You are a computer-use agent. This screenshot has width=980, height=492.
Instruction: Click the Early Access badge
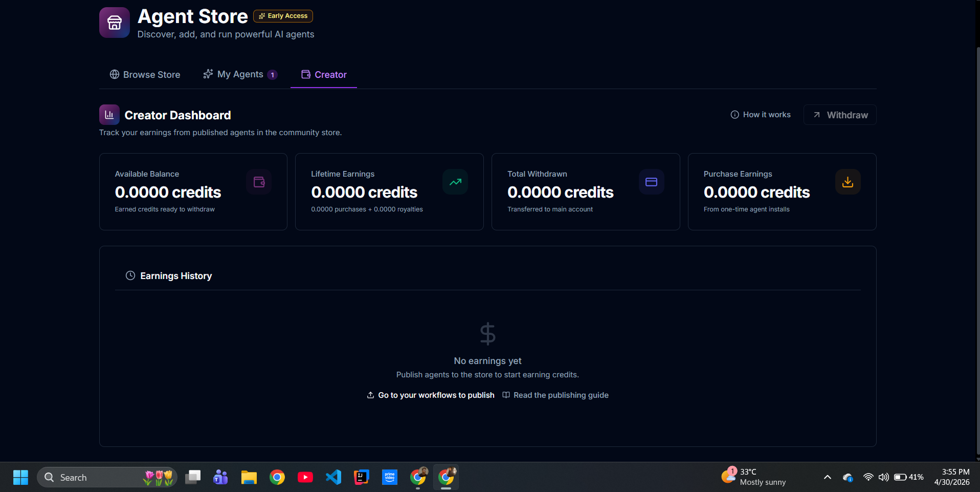click(x=283, y=16)
